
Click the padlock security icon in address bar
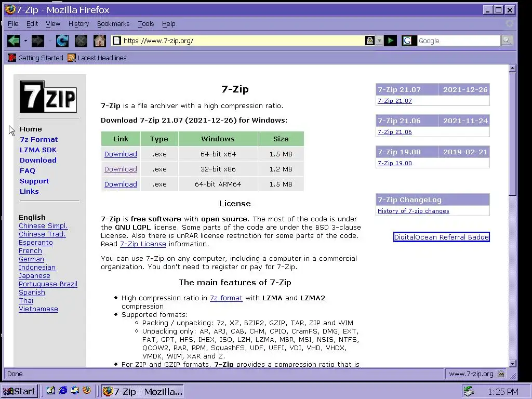click(369, 41)
